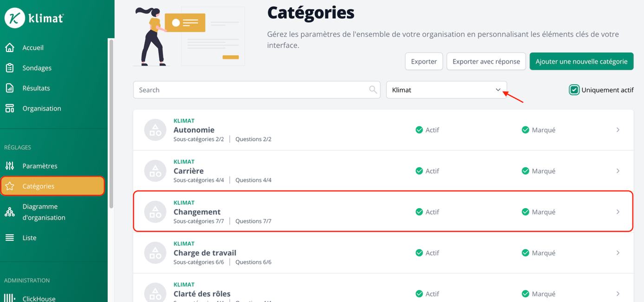Open the Klimat filter dropdown
The height and width of the screenshot is (302, 644).
(x=446, y=90)
